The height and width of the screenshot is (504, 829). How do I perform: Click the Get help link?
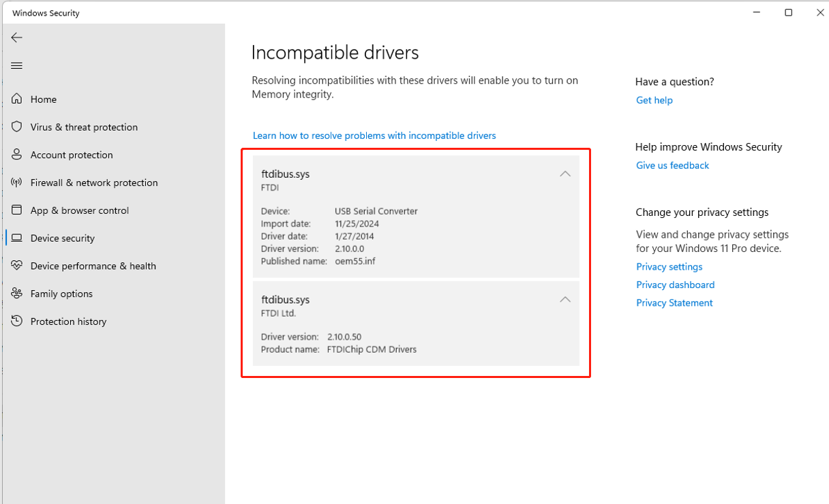pos(654,100)
